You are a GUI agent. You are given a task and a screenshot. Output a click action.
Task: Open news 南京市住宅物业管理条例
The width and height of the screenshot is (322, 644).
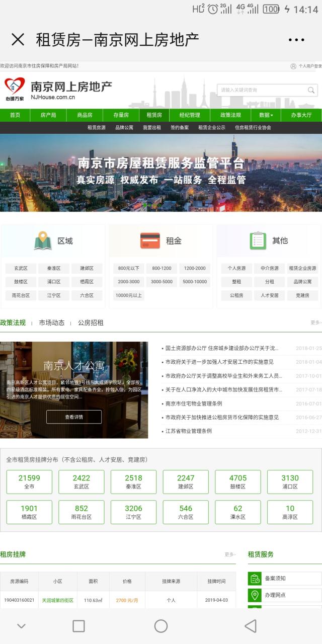point(194,404)
